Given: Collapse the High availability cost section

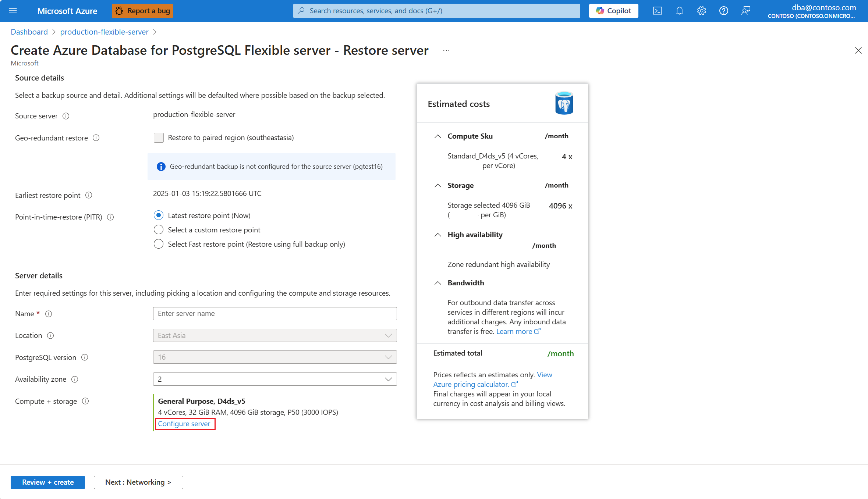Looking at the screenshot, I should click(437, 235).
